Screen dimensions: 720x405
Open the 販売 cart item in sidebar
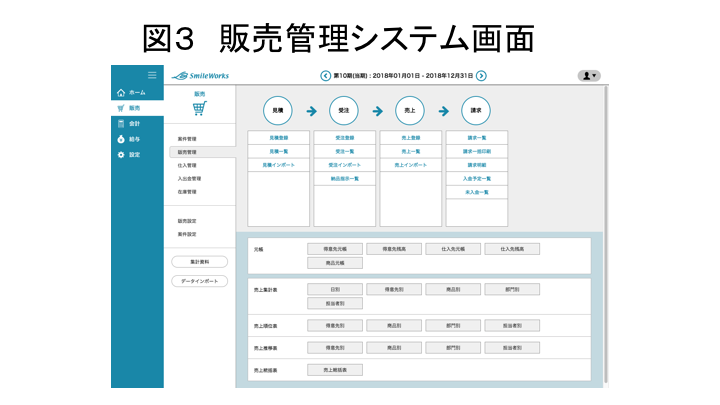137,108
